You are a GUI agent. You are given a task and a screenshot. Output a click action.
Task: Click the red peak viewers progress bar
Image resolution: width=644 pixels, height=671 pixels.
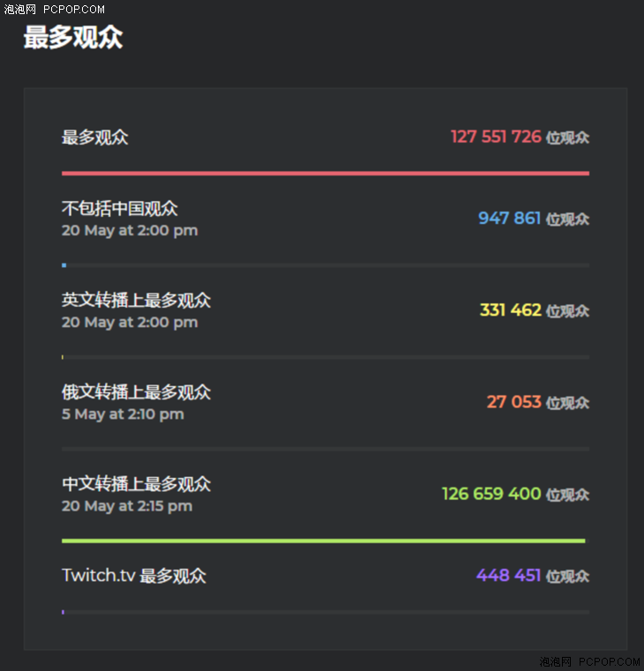click(326, 174)
